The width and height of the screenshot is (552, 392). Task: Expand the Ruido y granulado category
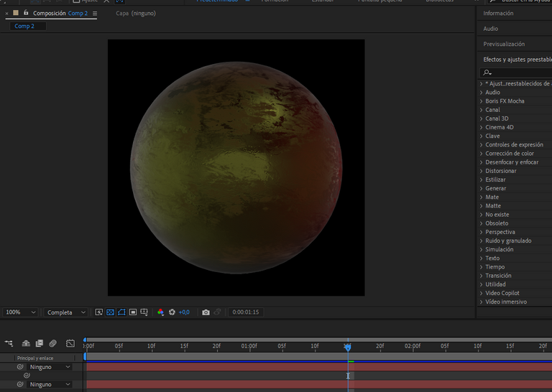[x=482, y=241]
